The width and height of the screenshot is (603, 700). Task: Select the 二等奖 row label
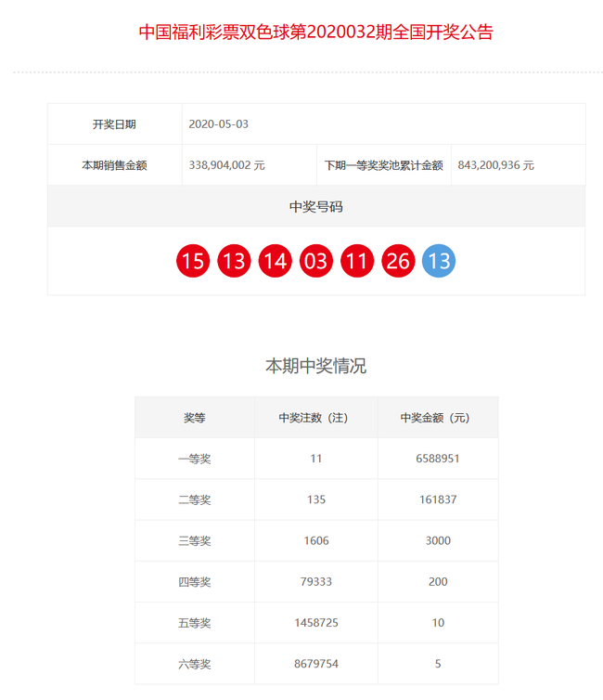click(x=195, y=499)
